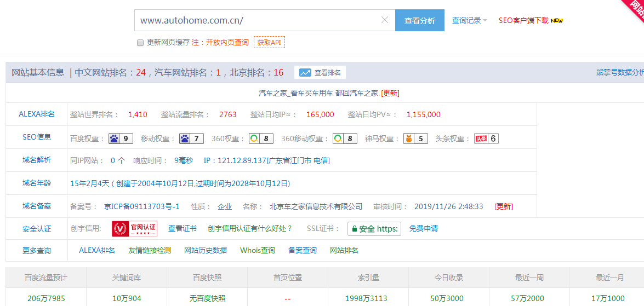This screenshot has height=306, width=644.
Task: Click world rank value 1,410
Action: pyautogui.click(x=138, y=115)
